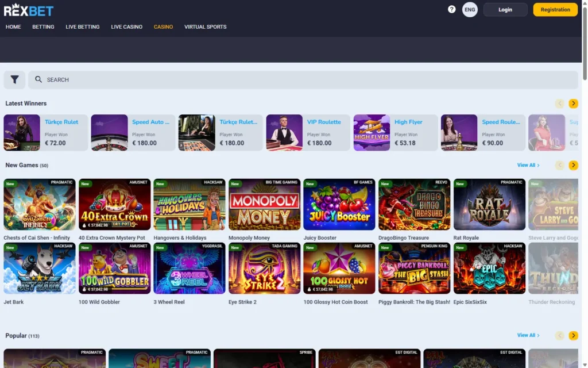Click 'Eye Strike 2' title text

243,302
